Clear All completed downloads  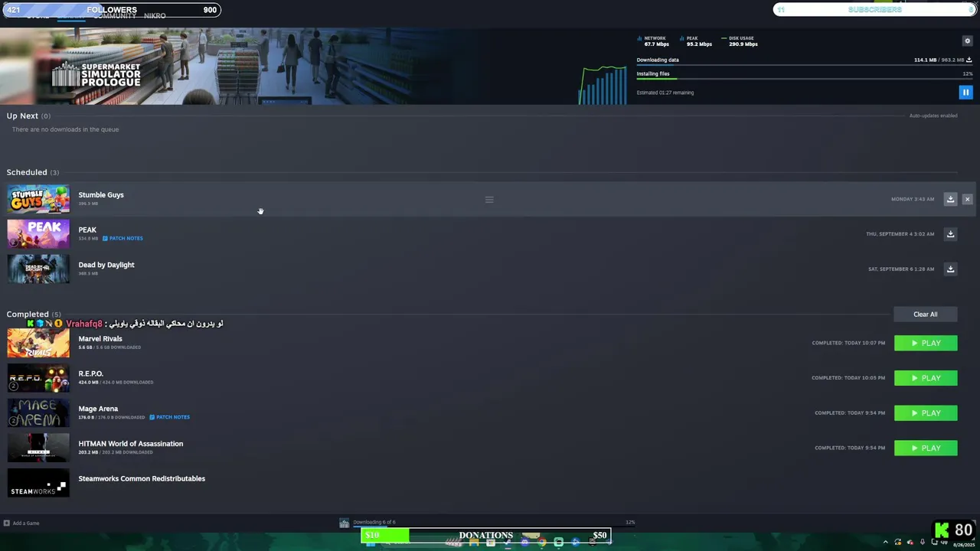pyautogui.click(x=925, y=315)
